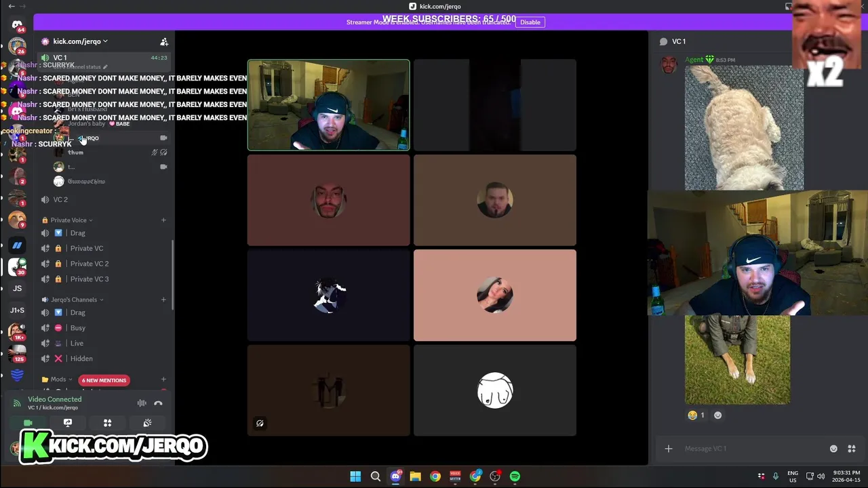Join Drag channel under Jerqo's Channels

tap(104, 312)
